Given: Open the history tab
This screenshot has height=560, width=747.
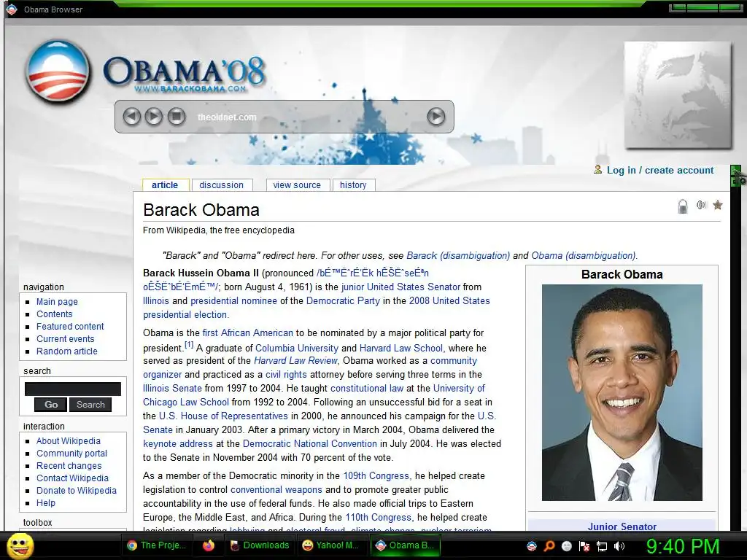Looking at the screenshot, I should (354, 184).
